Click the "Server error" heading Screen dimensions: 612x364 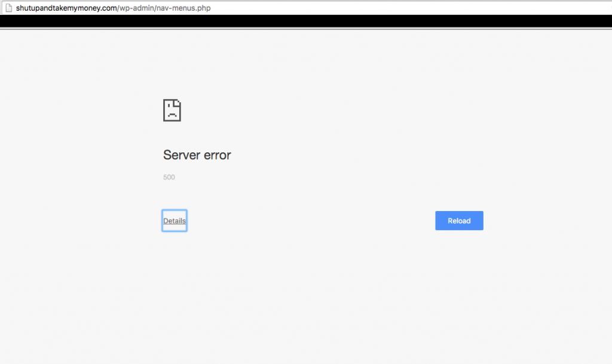[197, 155]
